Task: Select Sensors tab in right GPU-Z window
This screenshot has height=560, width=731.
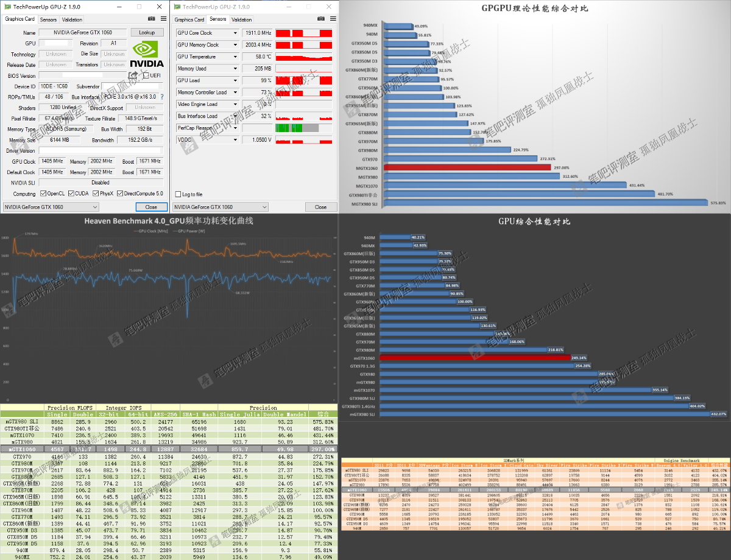Action: [218, 19]
